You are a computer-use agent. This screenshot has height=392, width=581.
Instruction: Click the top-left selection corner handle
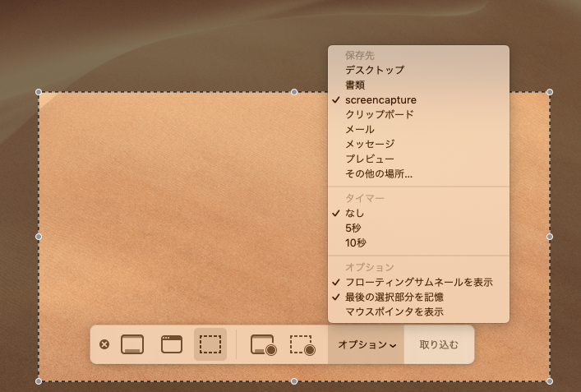(x=39, y=92)
